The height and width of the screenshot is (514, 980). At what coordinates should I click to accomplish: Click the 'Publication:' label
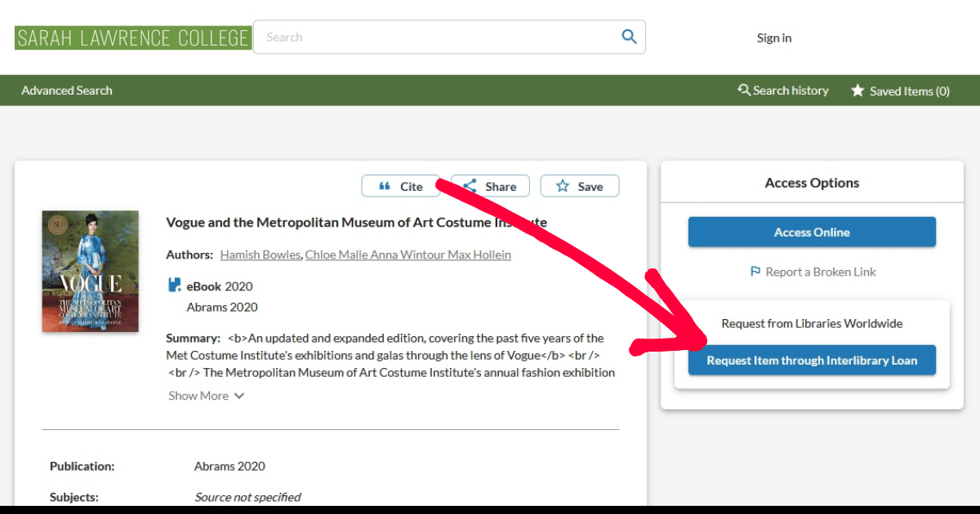coord(82,467)
